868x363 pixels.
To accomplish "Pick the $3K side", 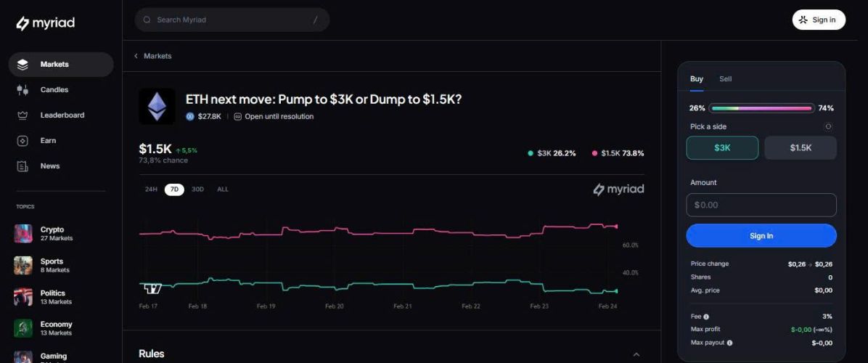I will [722, 147].
